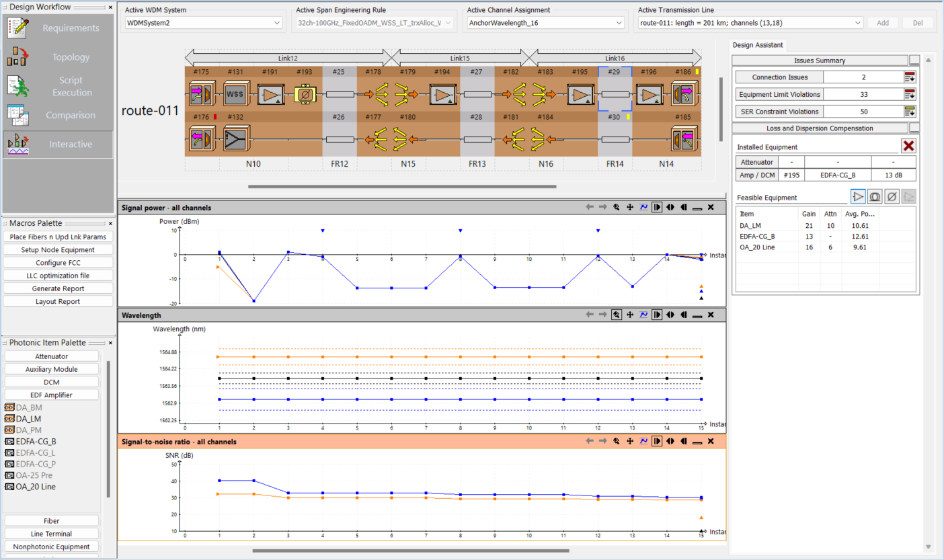This screenshot has width=944, height=560.
Task: Open Auxiliary Module palette category
Action: pos(52,369)
